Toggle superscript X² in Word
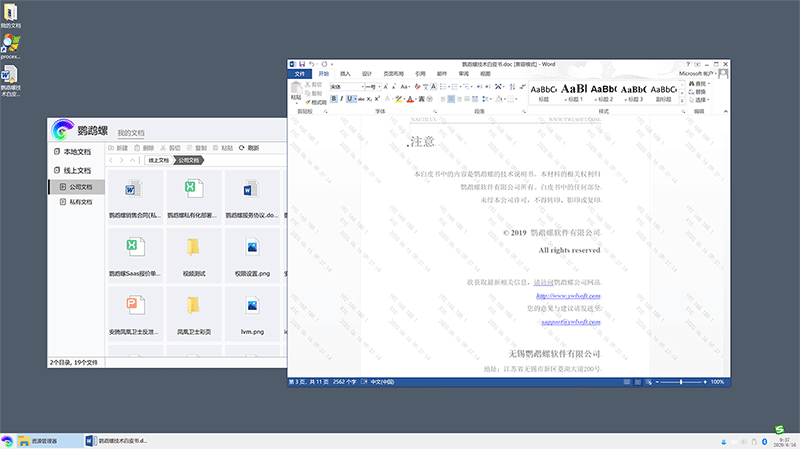800x449 pixels. pyautogui.click(x=377, y=99)
